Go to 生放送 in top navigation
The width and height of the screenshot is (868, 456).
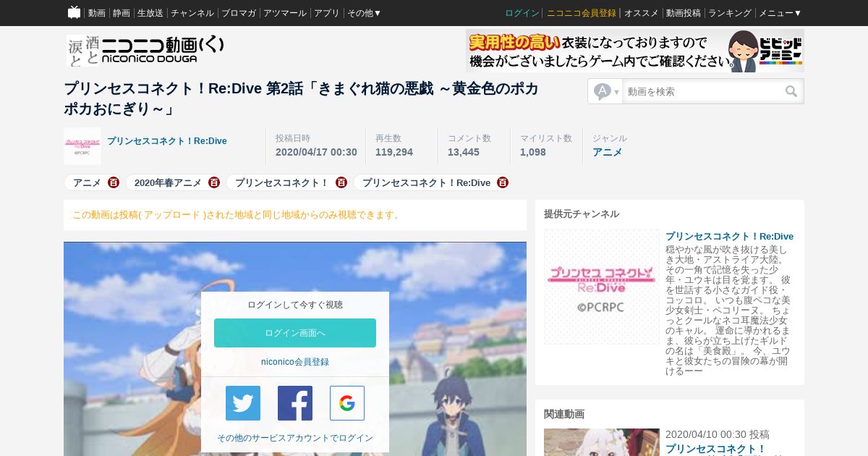[x=150, y=13]
